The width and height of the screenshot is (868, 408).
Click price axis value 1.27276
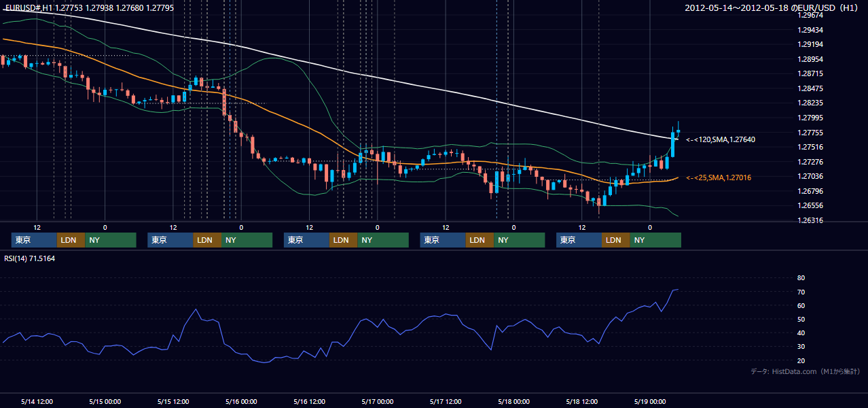click(810, 162)
